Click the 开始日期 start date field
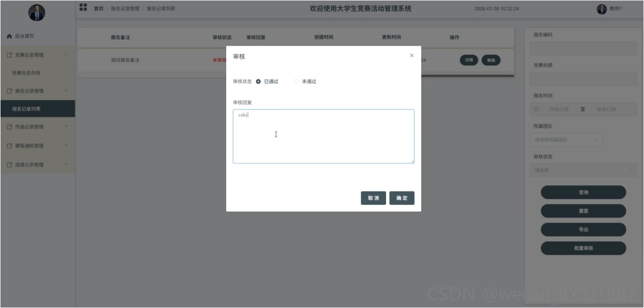This screenshot has width=644, height=308. point(559,109)
